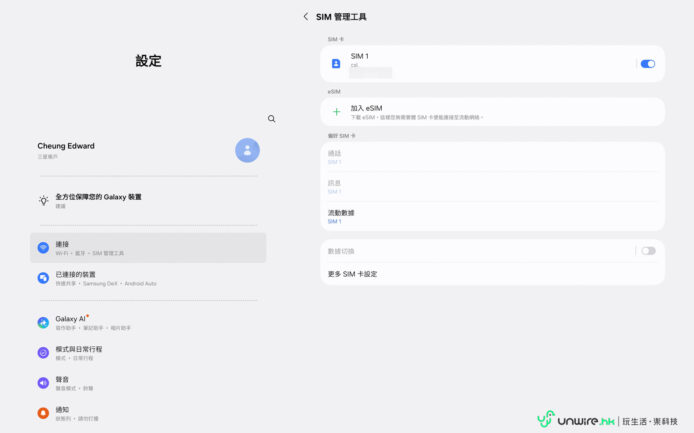The image size is (694, 433).
Task: Toggle the data switching switch
Action: [x=648, y=251]
